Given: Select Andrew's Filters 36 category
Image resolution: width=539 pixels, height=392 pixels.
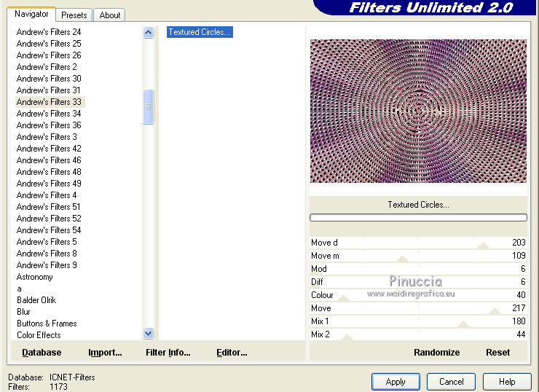Looking at the screenshot, I should (x=49, y=125).
